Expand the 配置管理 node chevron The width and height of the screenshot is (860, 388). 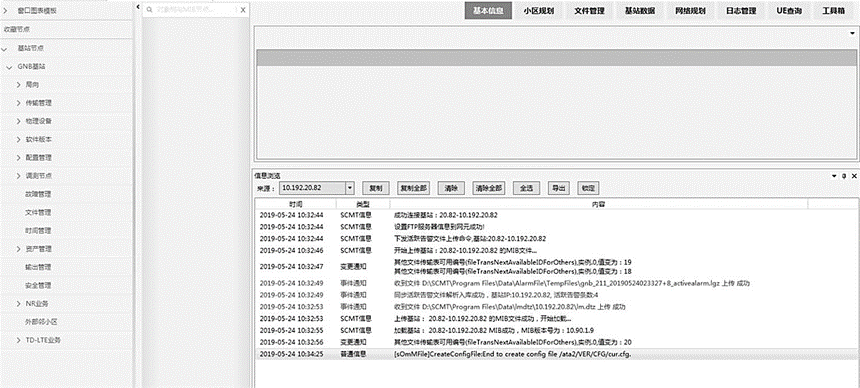coord(18,158)
